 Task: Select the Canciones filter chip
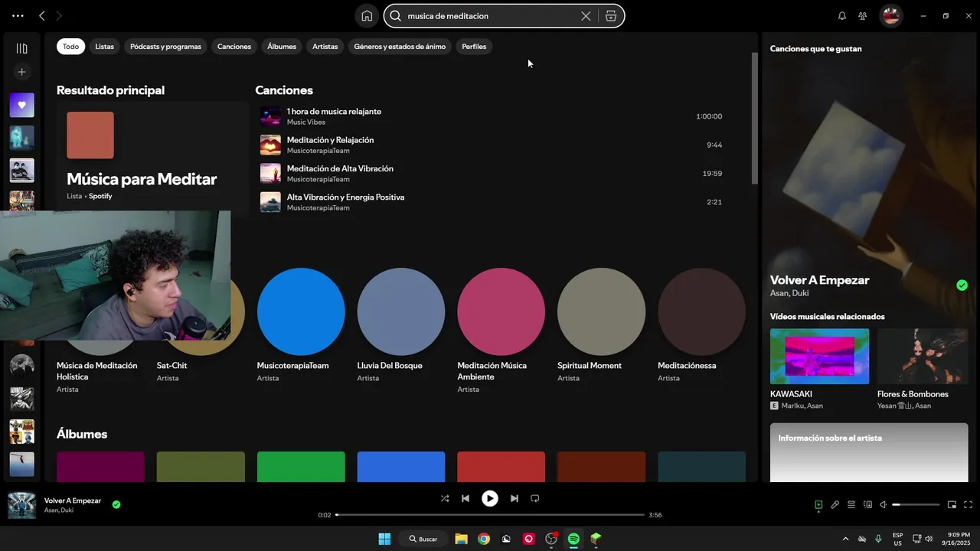coord(234,47)
